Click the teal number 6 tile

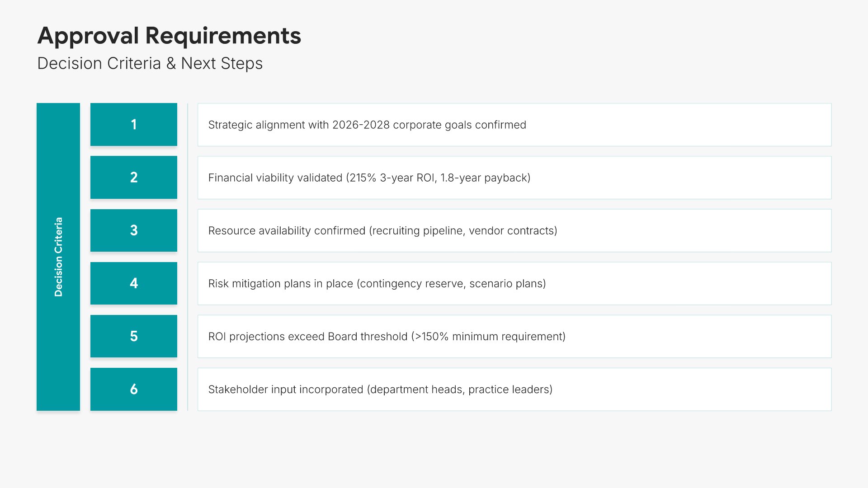point(134,389)
